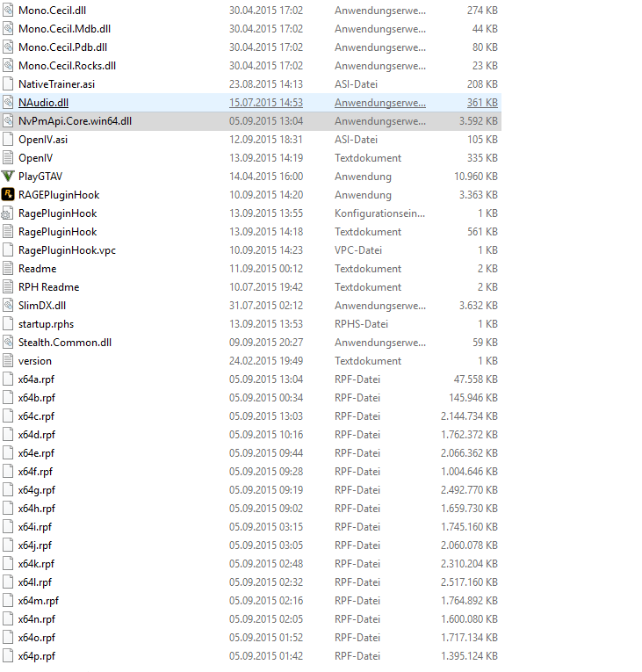The width and height of the screenshot is (642, 672).
Task: Select the file name OpenIV.asi
Action: pyautogui.click(x=43, y=140)
